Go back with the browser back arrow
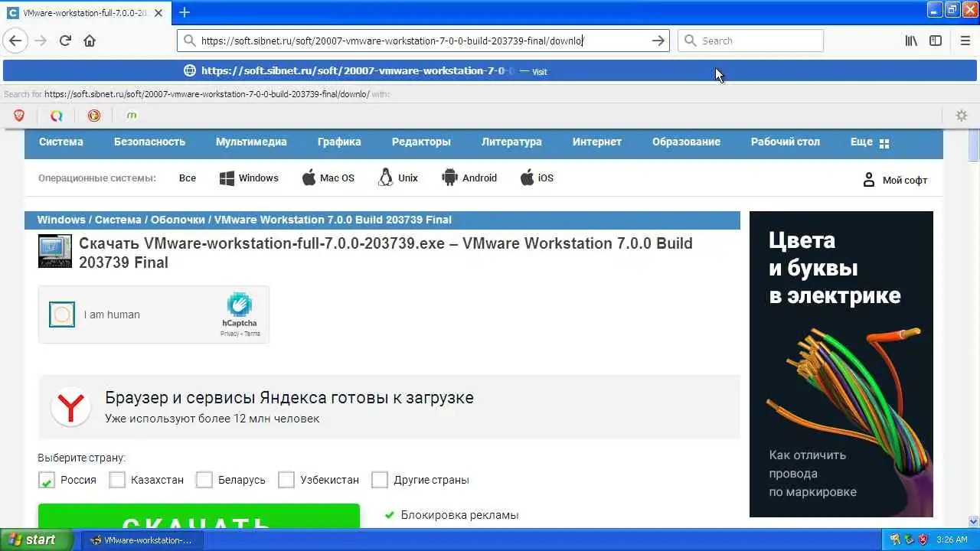The width and height of the screenshot is (980, 551). (15, 41)
